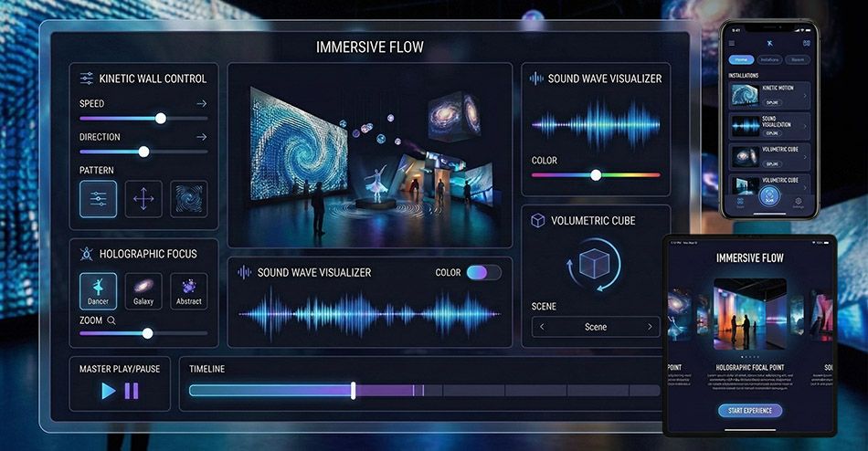The image size is (868, 451).
Task: Click the Master Play/Pause label
Action: pyautogui.click(x=120, y=369)
